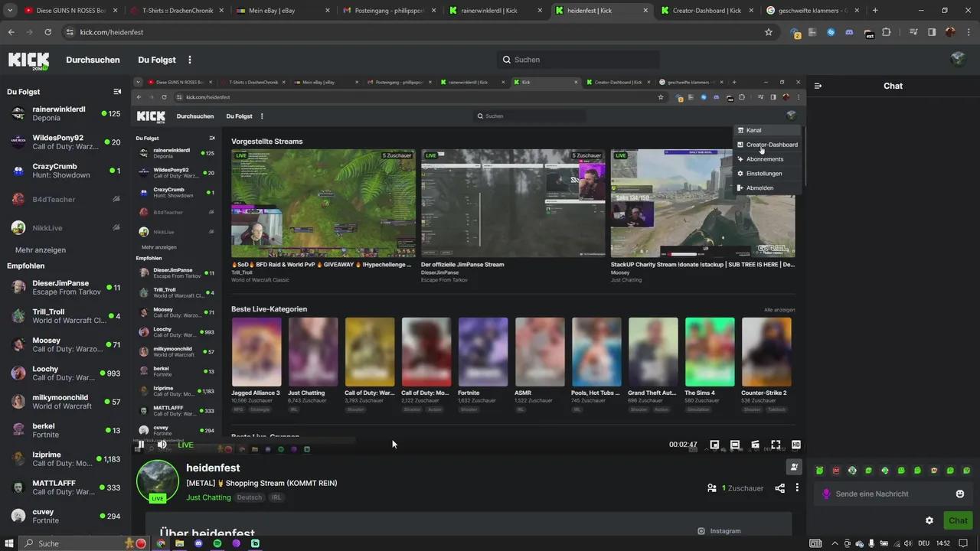Toggle theater mode on the player
The height and width of the screenshot is (551, 980).
pos(735,445)
